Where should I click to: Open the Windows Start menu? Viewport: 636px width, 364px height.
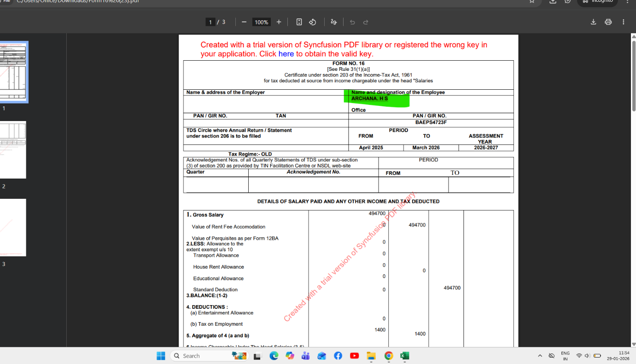160,355
